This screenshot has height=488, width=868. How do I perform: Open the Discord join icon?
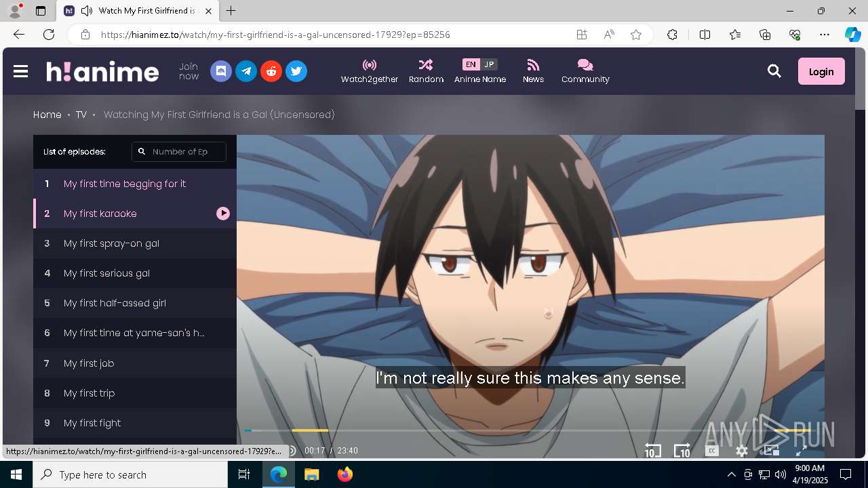[221, 71]
